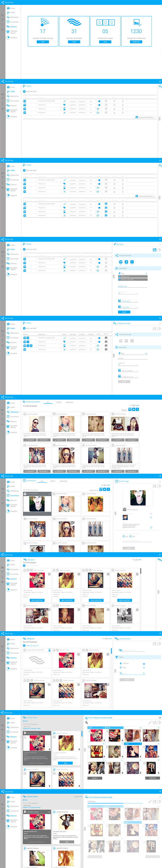Click View under Number of feeds running

43,42
